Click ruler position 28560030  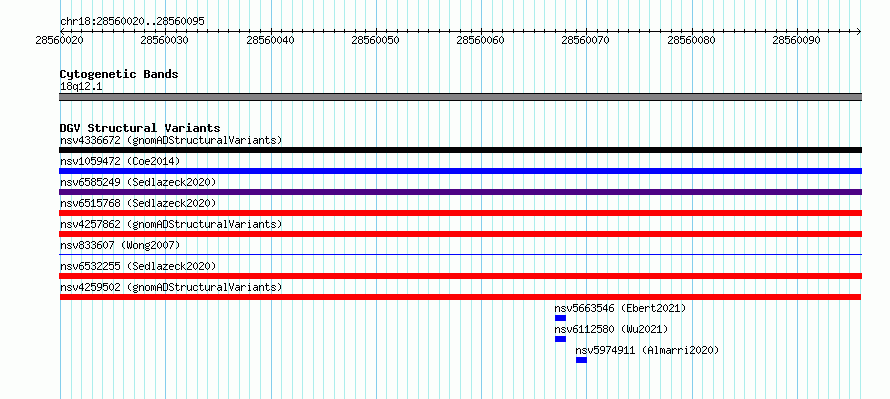165,40
